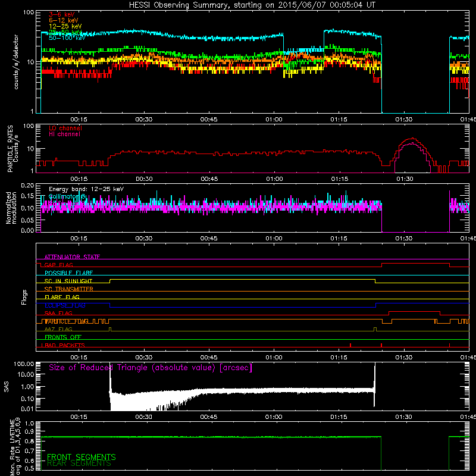Select the REAR SEGMENTS legend label

(79, 464)
